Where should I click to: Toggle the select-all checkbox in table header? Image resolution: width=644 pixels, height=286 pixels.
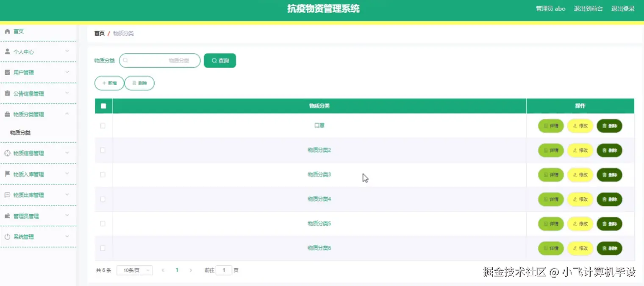coord(103,106)
